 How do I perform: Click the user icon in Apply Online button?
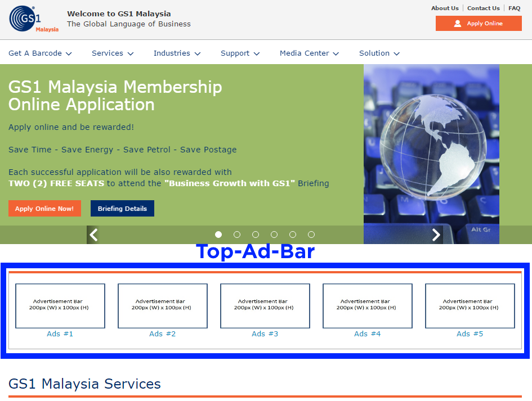(458, 24)
